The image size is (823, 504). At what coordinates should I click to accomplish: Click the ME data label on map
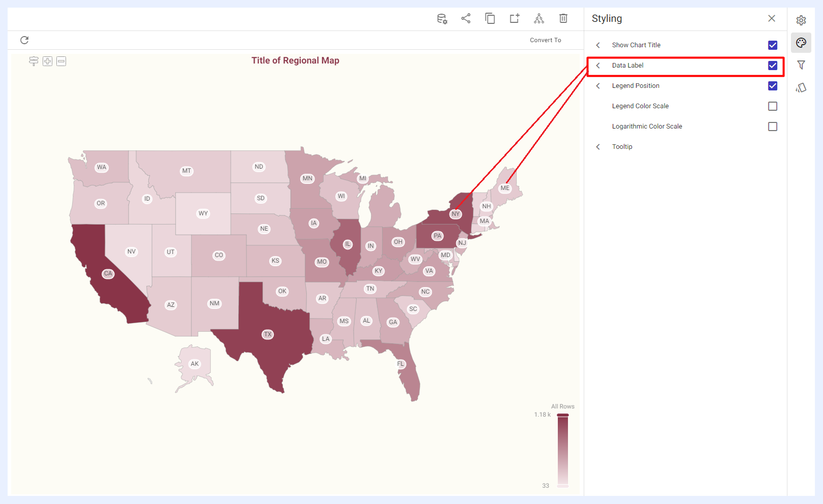(505, 188)
